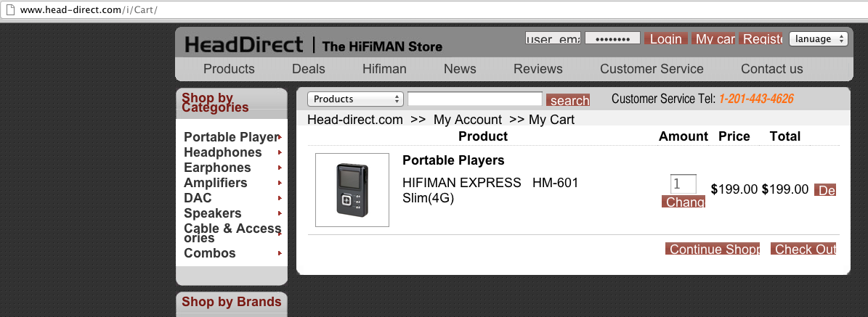Expand DAC category
The image size is (868, 317).
(x=233, y=198)
